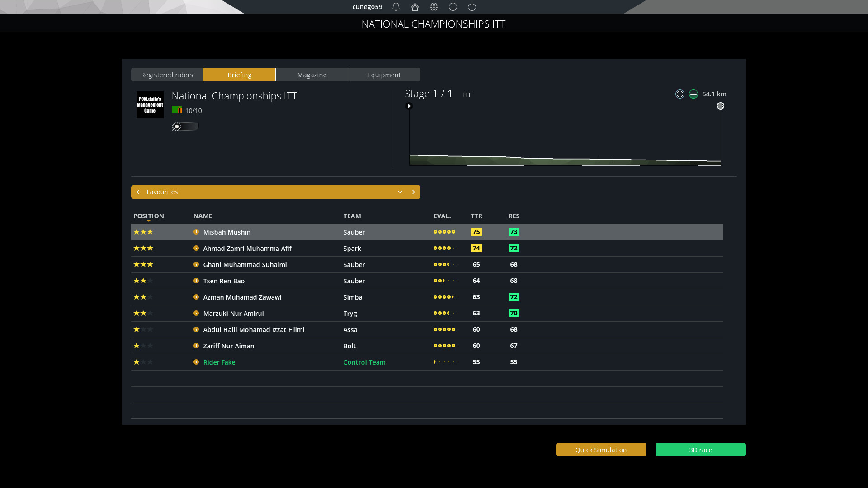Click Control Team team name
This screenshot has height=488, width=868.
[364, 362]
